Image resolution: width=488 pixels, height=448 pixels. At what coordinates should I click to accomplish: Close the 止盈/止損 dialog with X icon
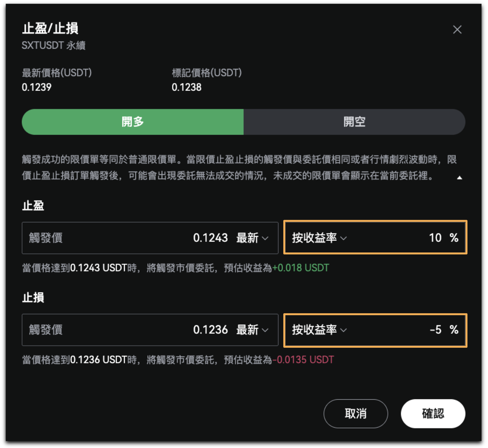pyautogui.click(x=457, y=30)
